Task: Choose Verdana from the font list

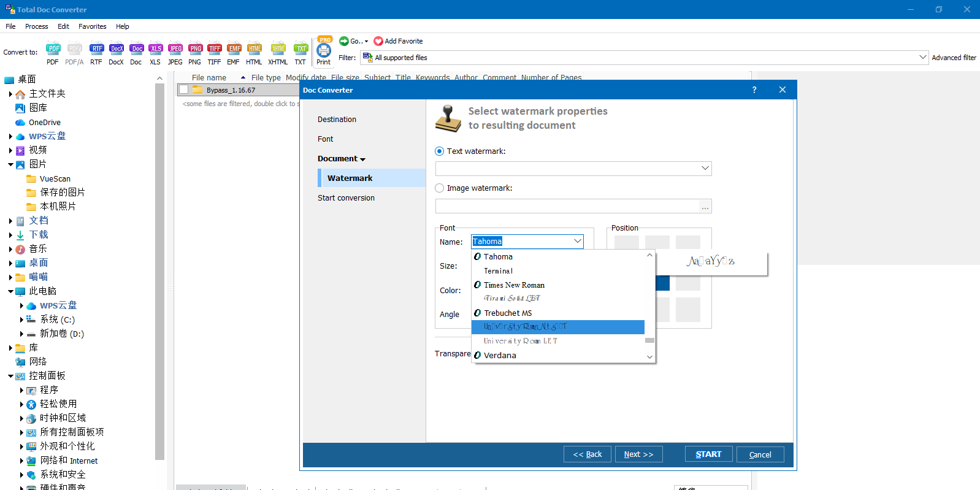Action: (500, 356)
